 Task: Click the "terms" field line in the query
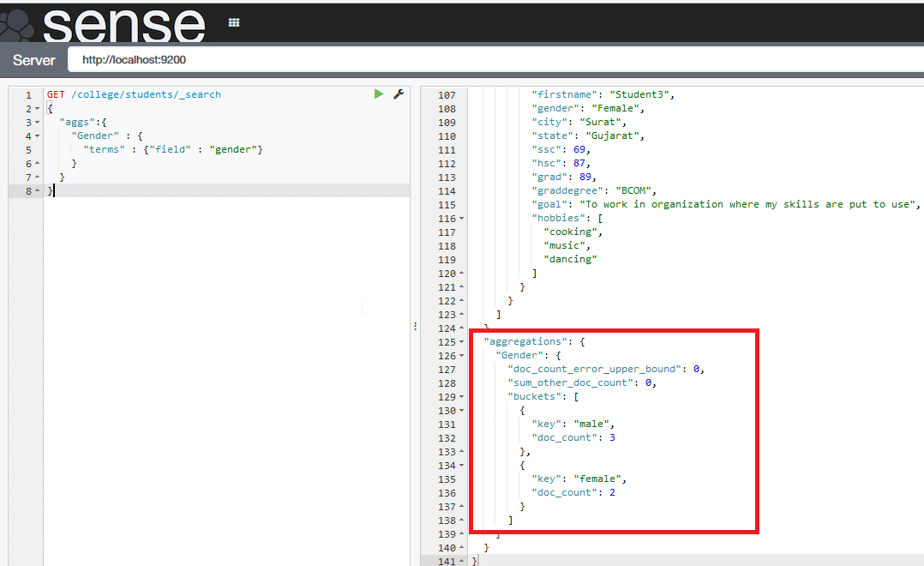coord(172,149)
